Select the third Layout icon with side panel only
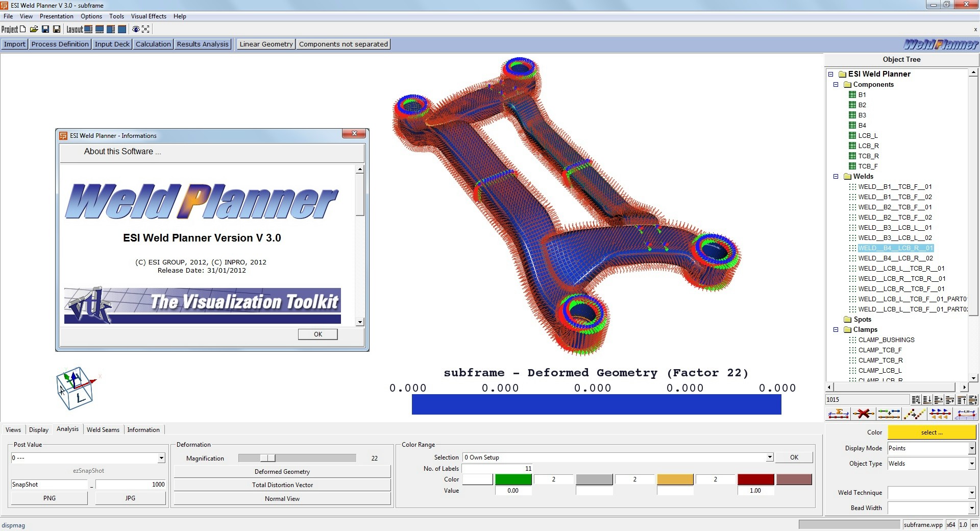The width and height of the screenshot is (980, 531). pos(111,29)
